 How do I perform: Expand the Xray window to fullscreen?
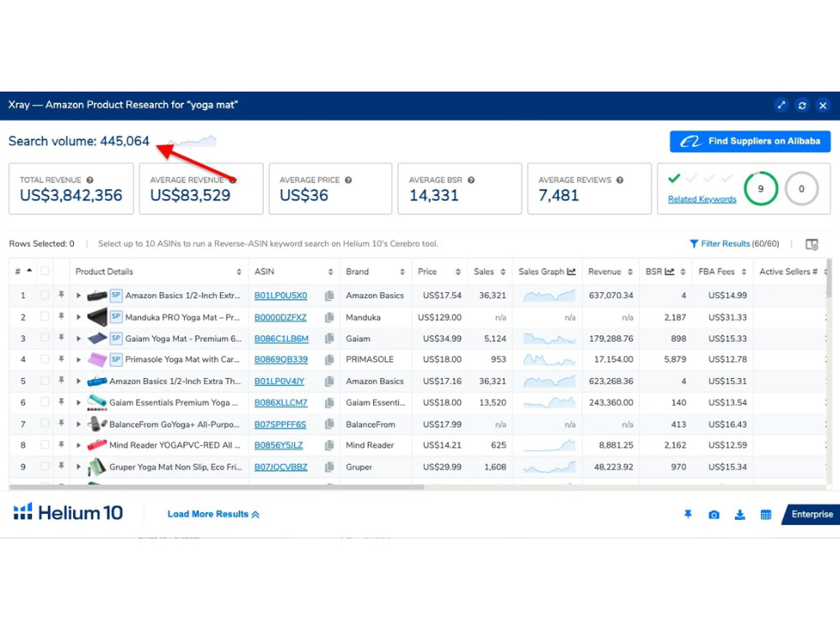click(x=781, y=106)
